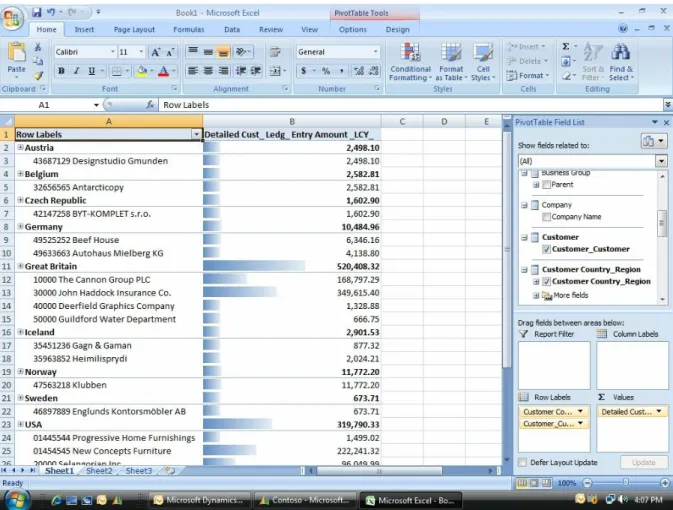Open the Font name Calibri dropdown
Viewport: 673px width, 510px height.
pos(112,52)
